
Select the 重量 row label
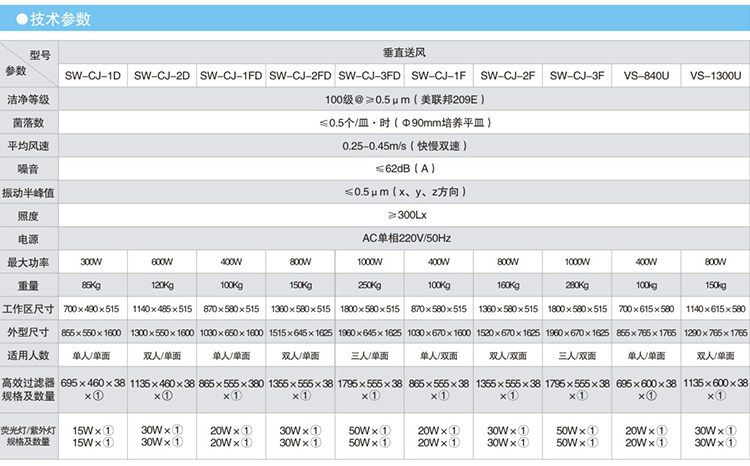tap(28, 286)
